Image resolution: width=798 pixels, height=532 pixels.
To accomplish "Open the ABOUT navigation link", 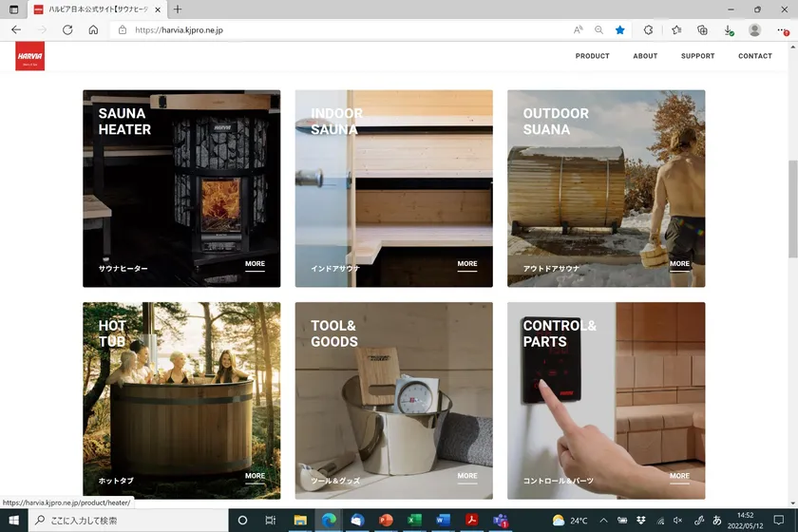I will pos(645,56).
